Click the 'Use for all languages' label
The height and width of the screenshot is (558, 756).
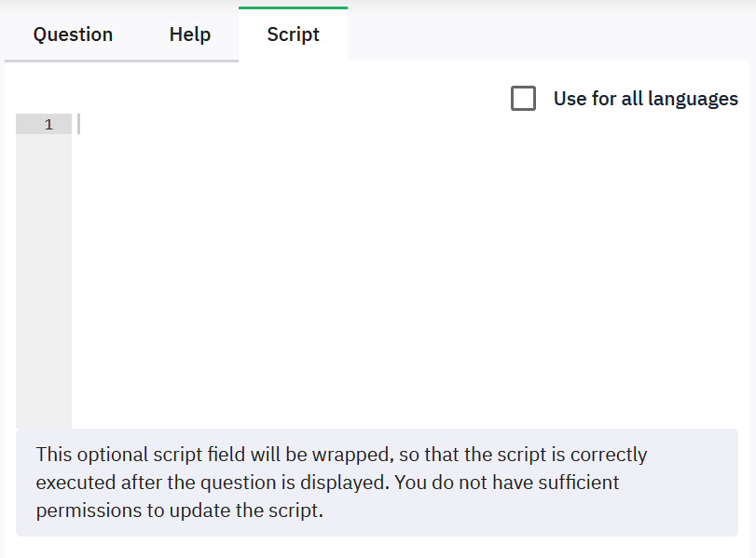coord(645,99)
